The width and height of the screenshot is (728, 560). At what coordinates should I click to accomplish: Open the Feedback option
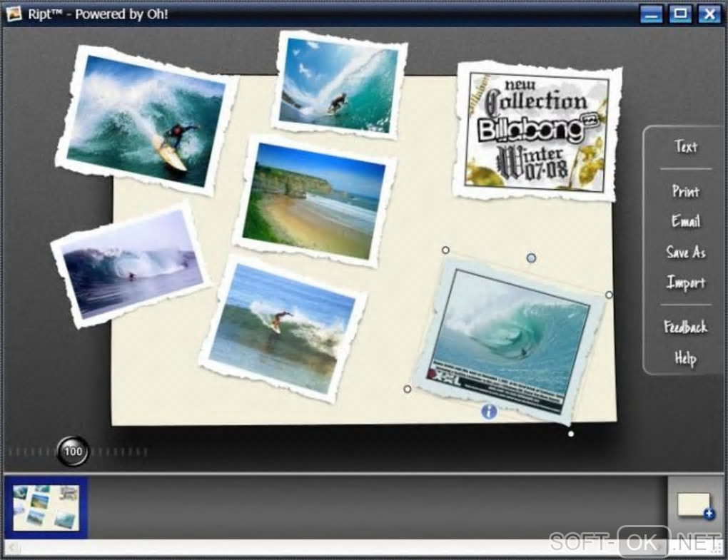pyautogui.click(x=686, y=327)
